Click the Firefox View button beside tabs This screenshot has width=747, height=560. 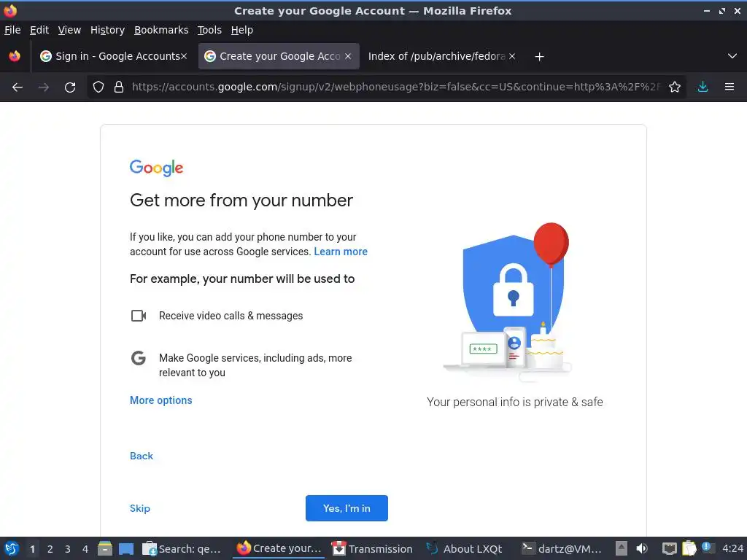pyautogui.click(x=15, y=56)
